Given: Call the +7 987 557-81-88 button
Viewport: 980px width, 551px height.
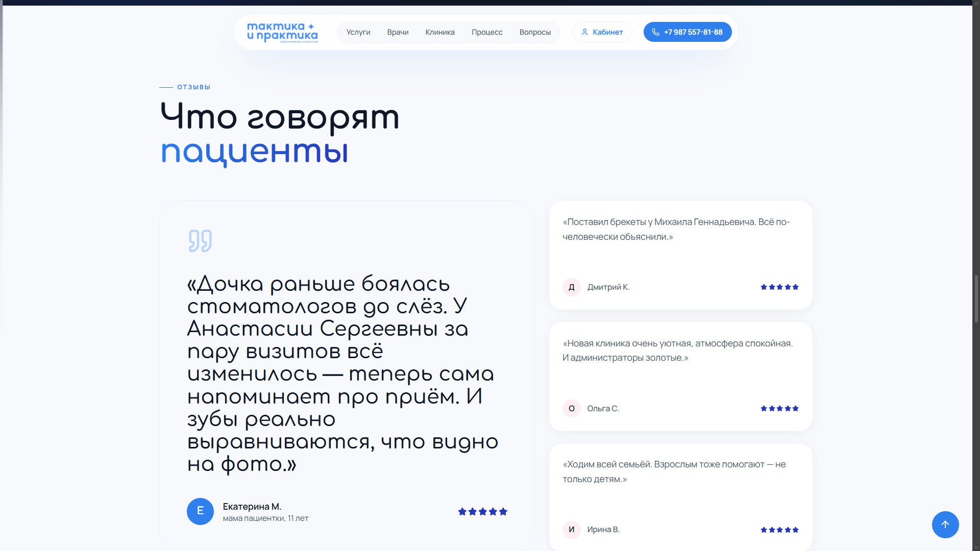Looking at the screenshot, I should 688,32.
